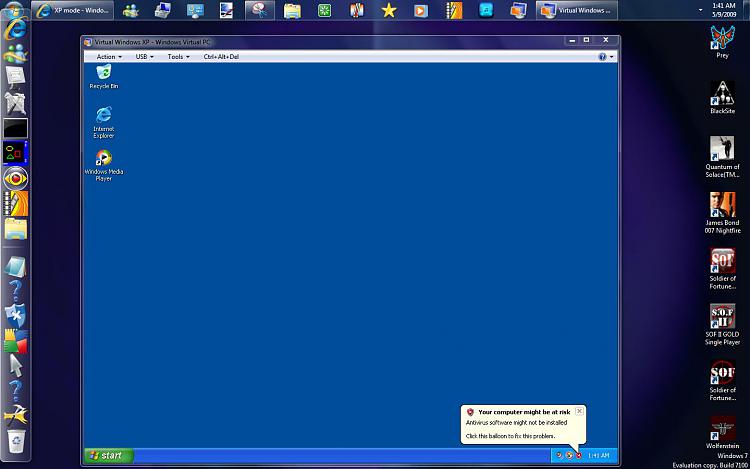750x469 pixels.
Task: Open the Action menu in Virtual PC
Action: click(x=109, y=56)
